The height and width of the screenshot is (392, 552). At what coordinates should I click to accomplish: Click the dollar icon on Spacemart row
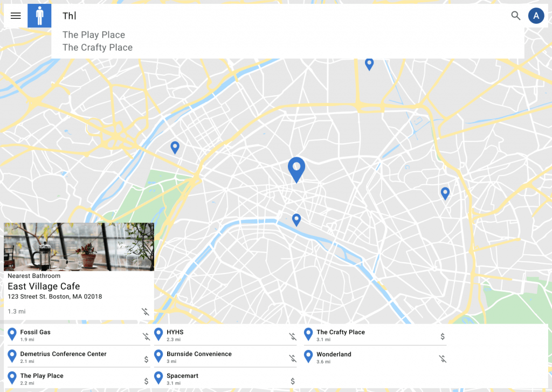coord(293,381)
